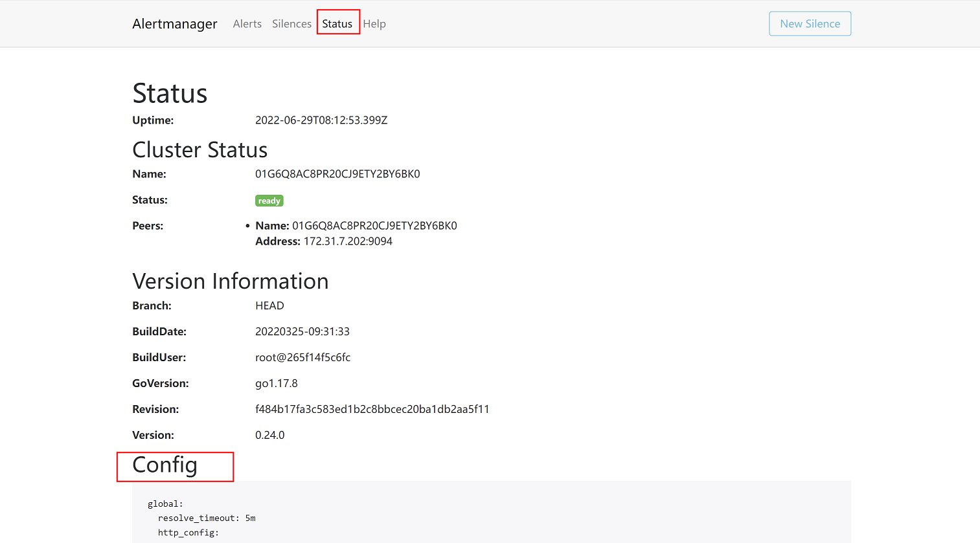This screenshot has height=543, width=980.
Task: Click the resolve_timeout line in config
Action: pyautogui.click(x=206, y=518)
